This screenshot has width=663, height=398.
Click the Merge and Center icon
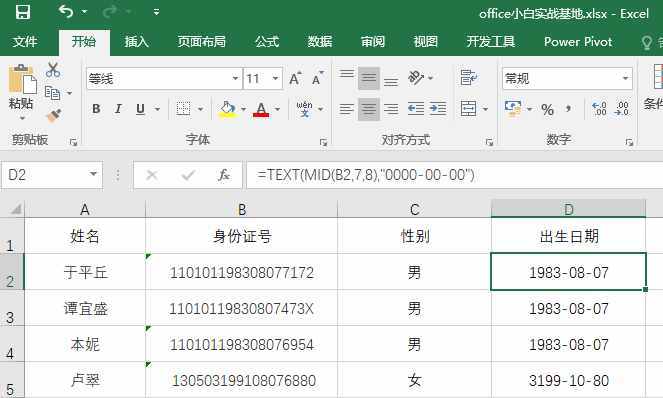click(x=468, y=109)
